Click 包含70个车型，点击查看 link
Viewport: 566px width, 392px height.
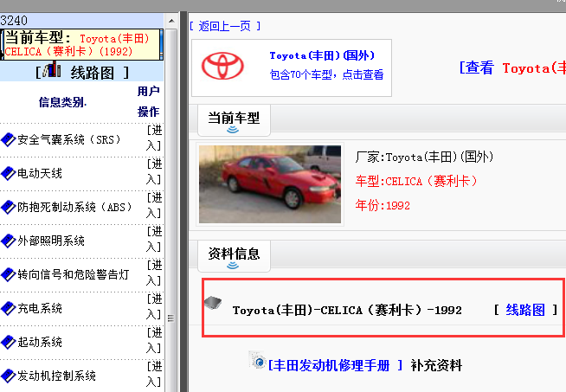pyautogui.click(x=326, y=74)
